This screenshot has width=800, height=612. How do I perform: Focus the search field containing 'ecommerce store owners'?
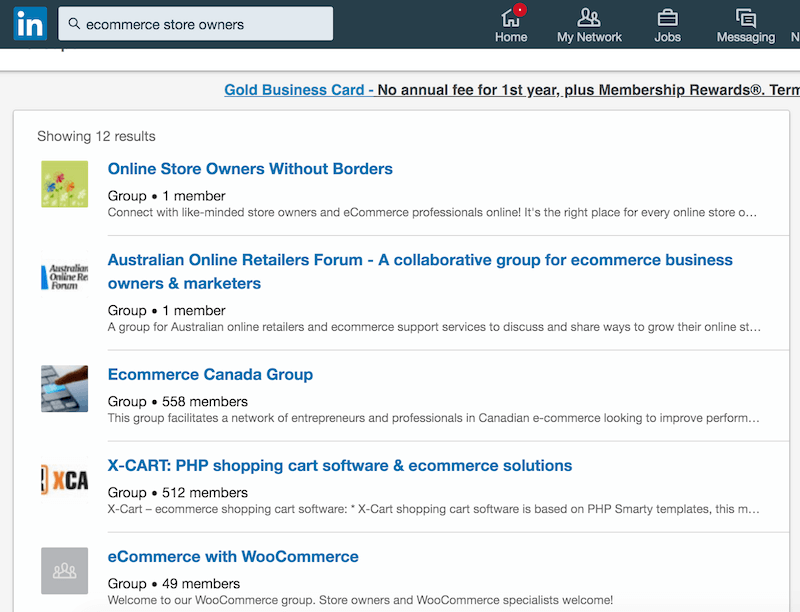(x=195, y=23)
